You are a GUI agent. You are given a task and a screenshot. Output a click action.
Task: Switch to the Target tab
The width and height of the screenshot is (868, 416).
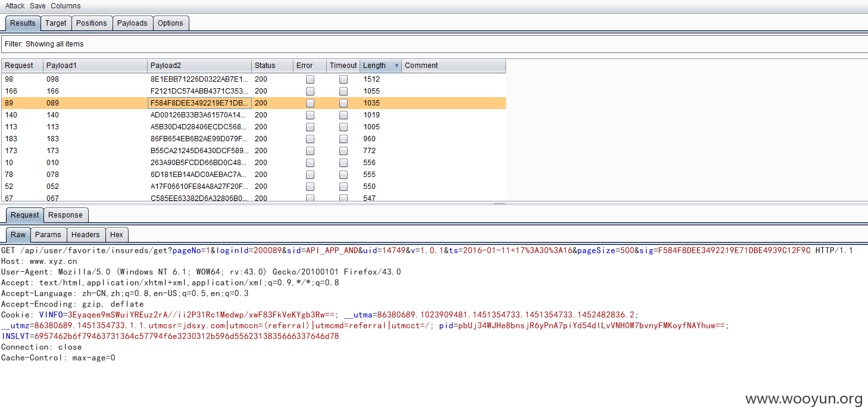[x=56, y=23]
